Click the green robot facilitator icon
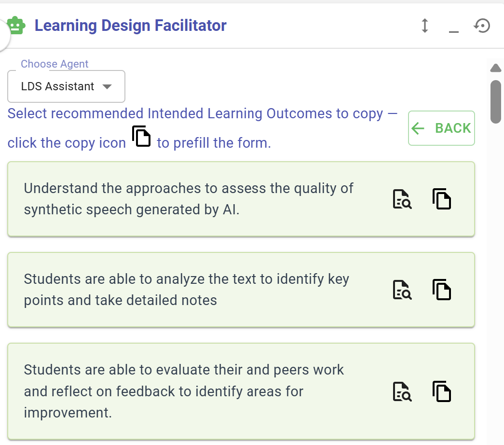The width and height of the screenshot is (504, 445). (x=16, y=26)
